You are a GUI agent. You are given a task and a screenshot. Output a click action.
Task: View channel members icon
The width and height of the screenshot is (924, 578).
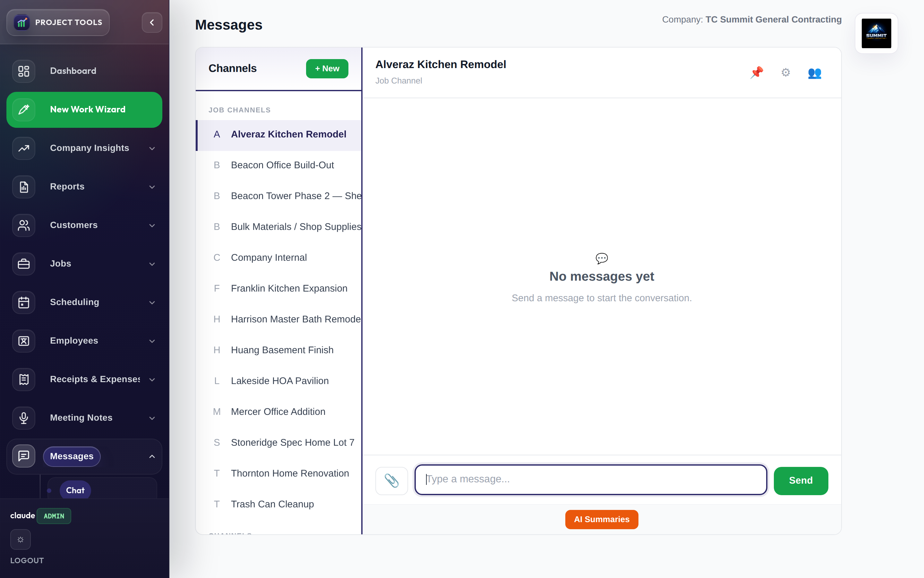pyautogui.click(x=814, y=73)
